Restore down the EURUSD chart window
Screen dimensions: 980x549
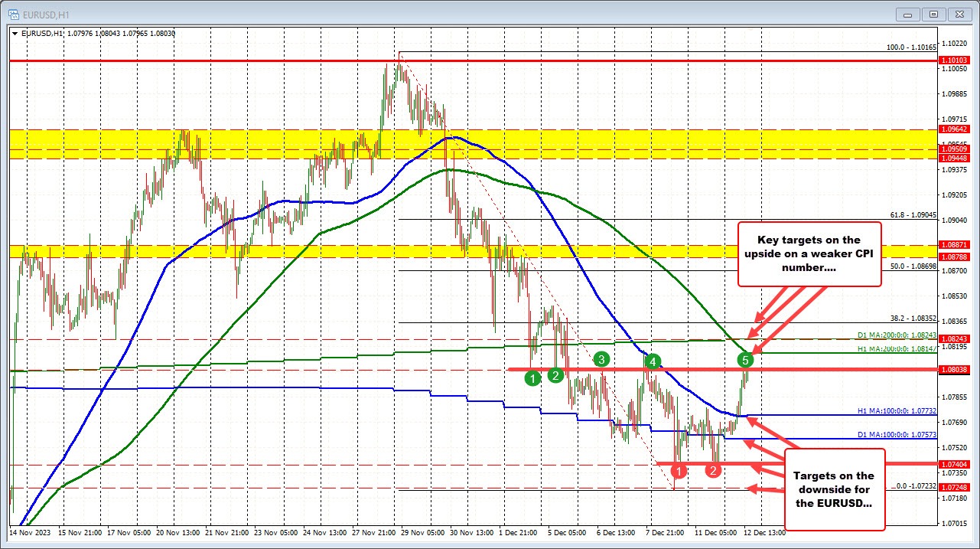tap(933, 14)
